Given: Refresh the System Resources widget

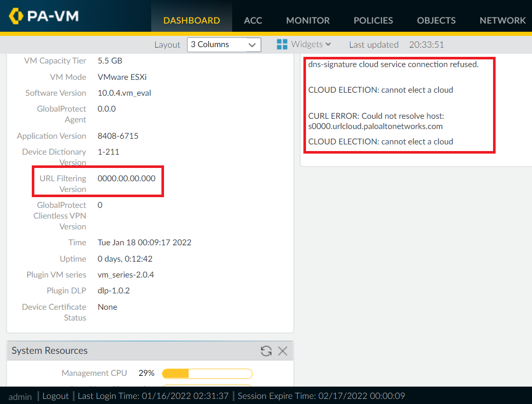Looking at the screenshot, I should pyautogui.click(x=267, y=351).
